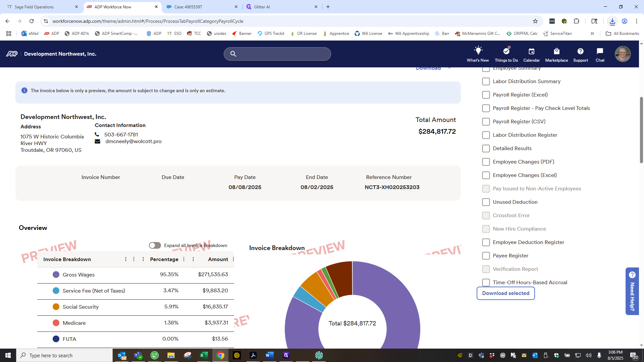Click the ADP logo in header
Viewport: 644px width, 362px height.
(x=12, y=54)
